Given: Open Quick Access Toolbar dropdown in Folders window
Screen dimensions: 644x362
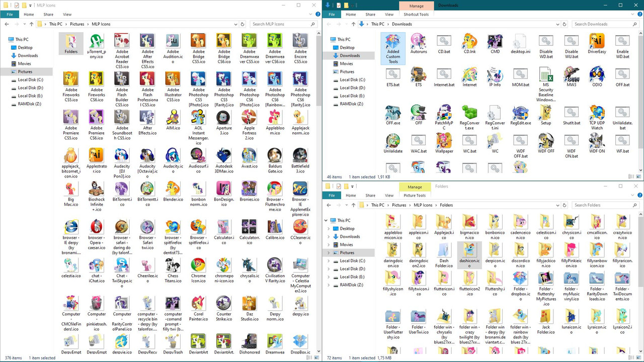Looking at the screenshot, I should (353, 187).
